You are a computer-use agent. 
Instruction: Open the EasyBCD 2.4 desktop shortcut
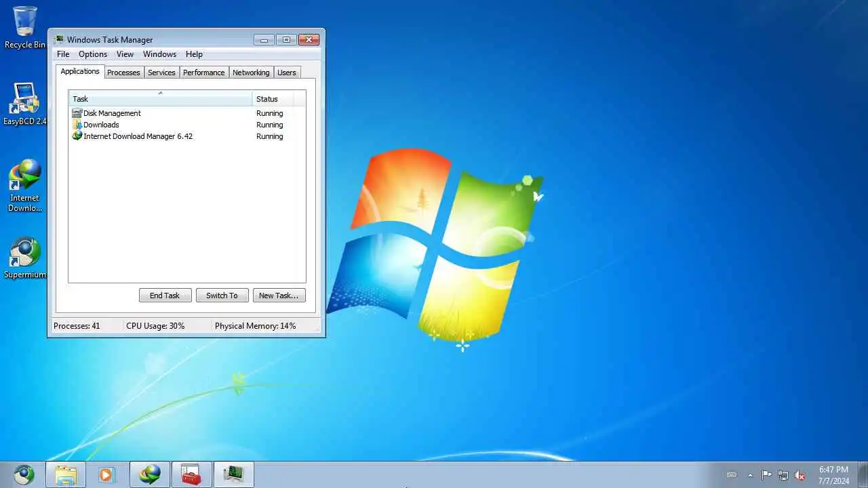coord(25,104)
